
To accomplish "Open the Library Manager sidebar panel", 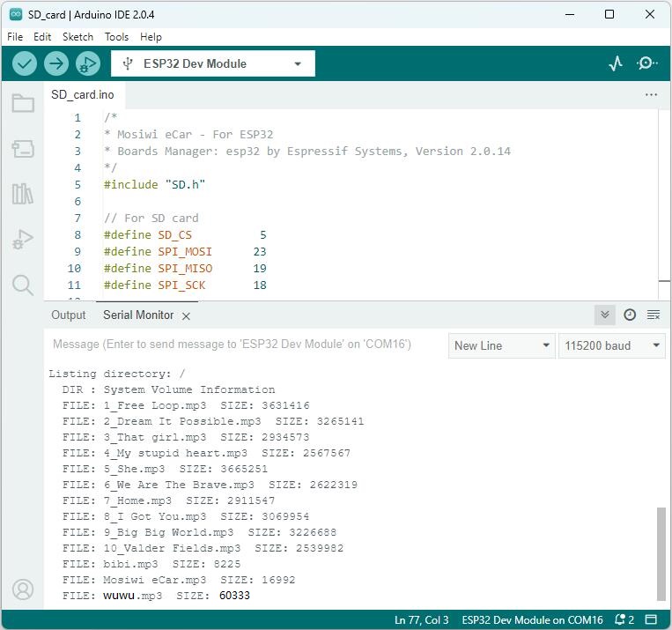I will coord(23,194).
